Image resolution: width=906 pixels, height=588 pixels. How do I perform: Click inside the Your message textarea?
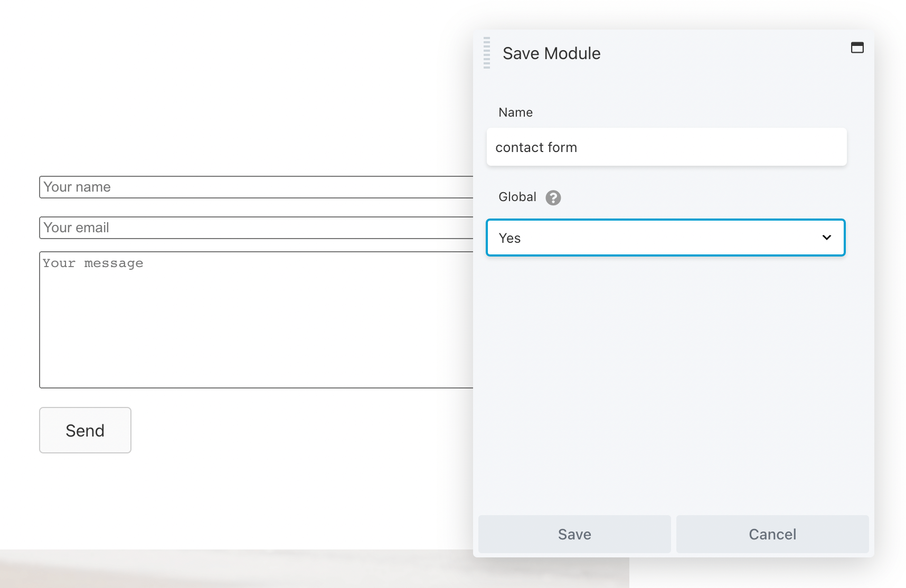(x=253, y=320)
